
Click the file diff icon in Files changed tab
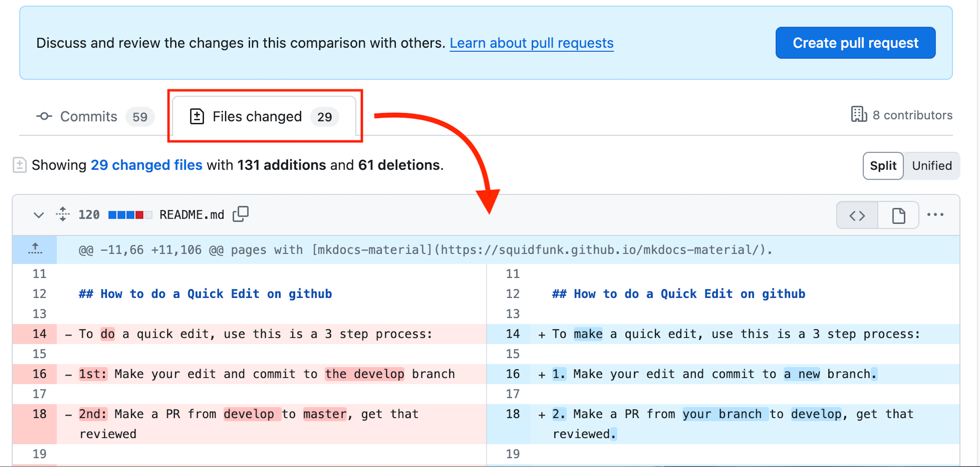[x=197, y=117]
